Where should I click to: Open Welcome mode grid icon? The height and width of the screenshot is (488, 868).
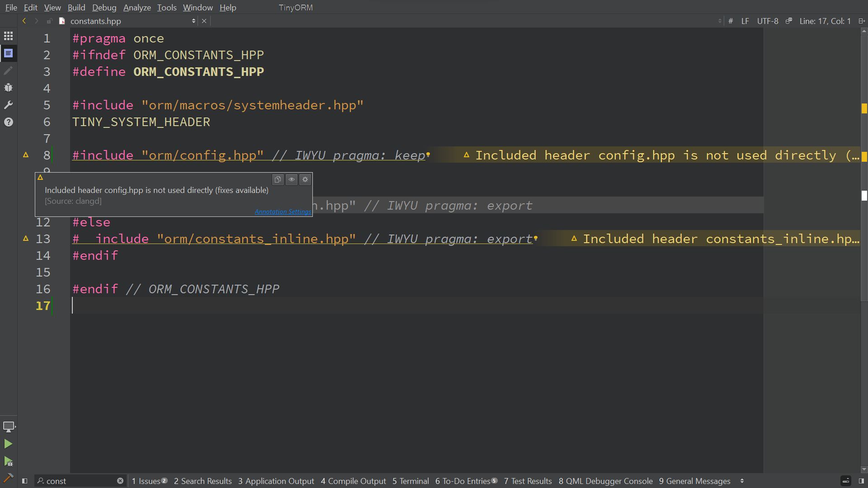(8, 36)
